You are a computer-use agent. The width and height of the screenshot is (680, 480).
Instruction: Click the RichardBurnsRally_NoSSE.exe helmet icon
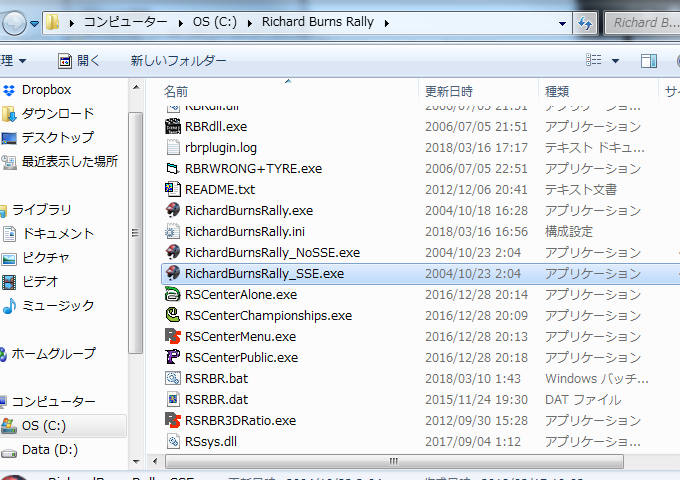click(173, 252)
